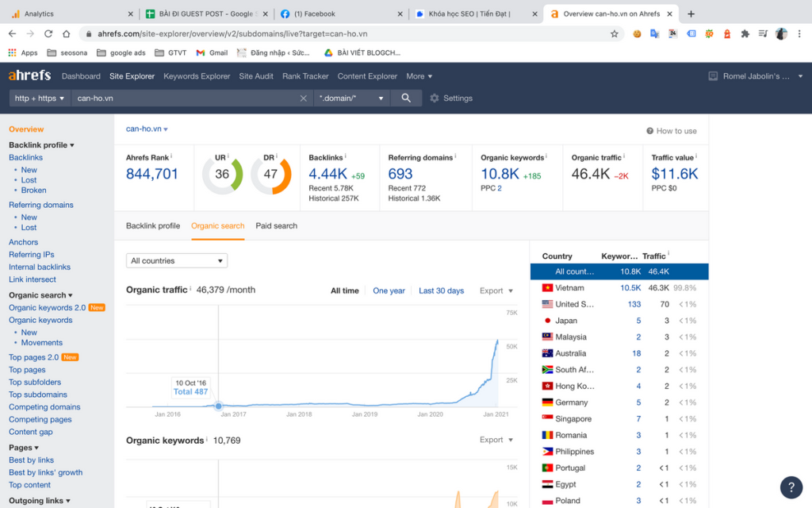Open the Chrome extensions puzzle icon

745,33
